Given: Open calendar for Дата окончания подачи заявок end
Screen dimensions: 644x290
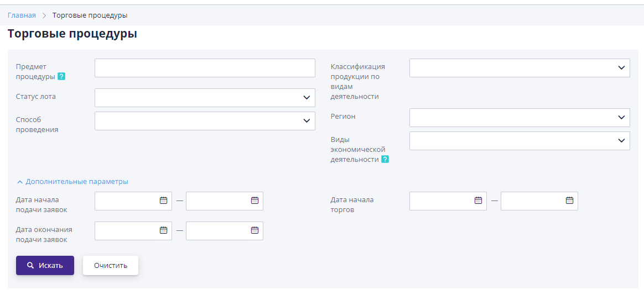Looking at the screenshot, I should (255, 230).
